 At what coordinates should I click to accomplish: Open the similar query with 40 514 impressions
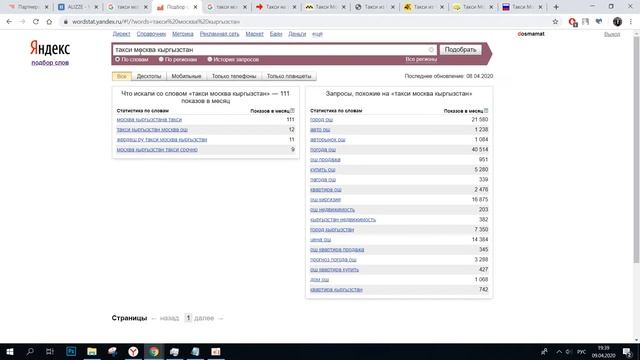tap(323, 150)
